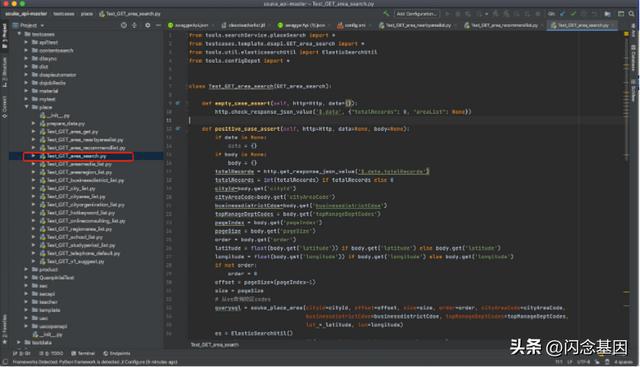Screen dimensions: 640x367
Task: Open the Endpoints tool window
Action: pyautogui.click(x=117, y=354)
